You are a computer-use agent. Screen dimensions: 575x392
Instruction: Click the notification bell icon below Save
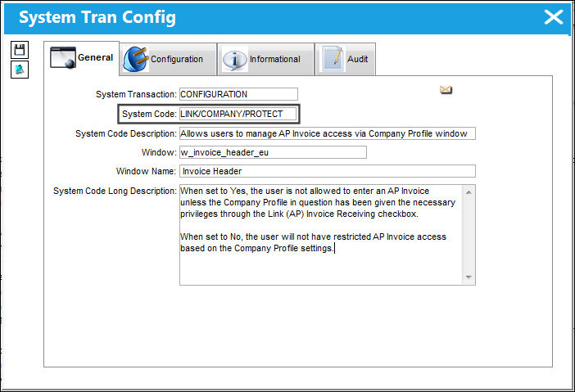[x=20, y=70]
